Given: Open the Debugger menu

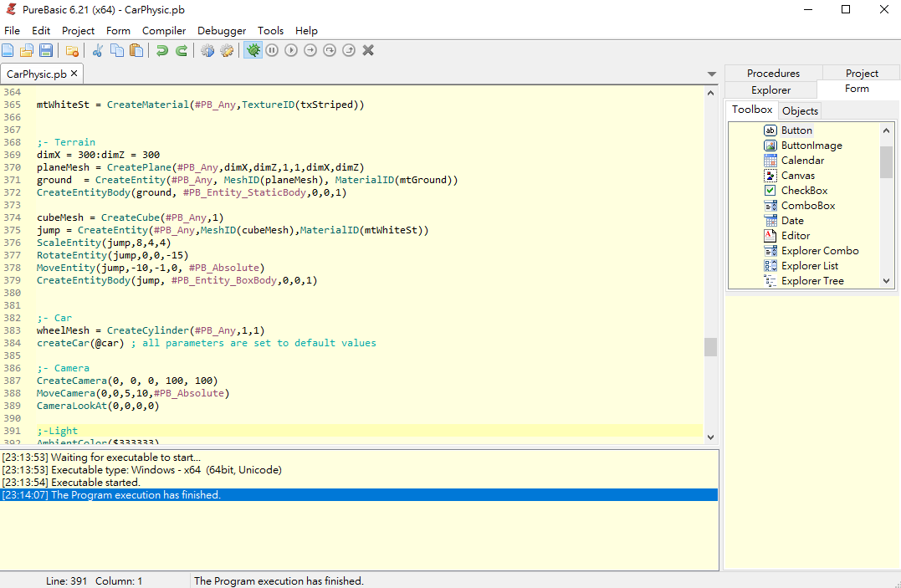Looking at the screenshot, I should [x=222, y=30].
